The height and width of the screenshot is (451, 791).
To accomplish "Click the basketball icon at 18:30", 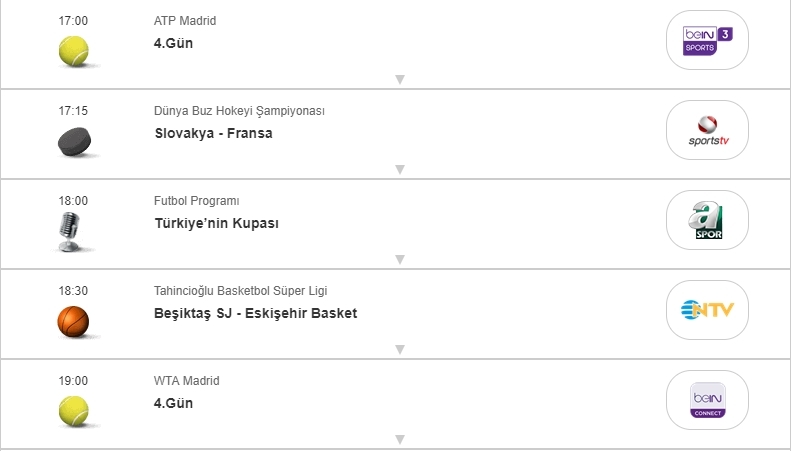I will pyautogui.click(x=73, y=321).
